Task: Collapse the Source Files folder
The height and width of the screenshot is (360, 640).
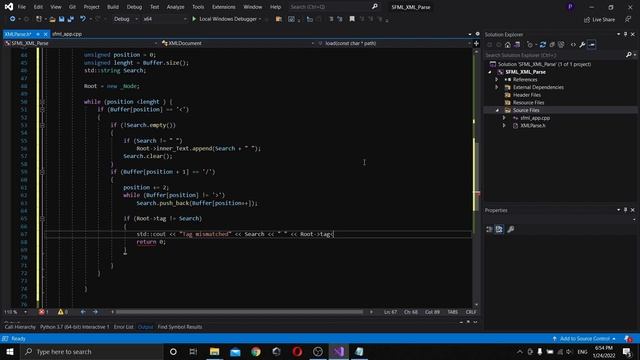Action: click(497, 110)
